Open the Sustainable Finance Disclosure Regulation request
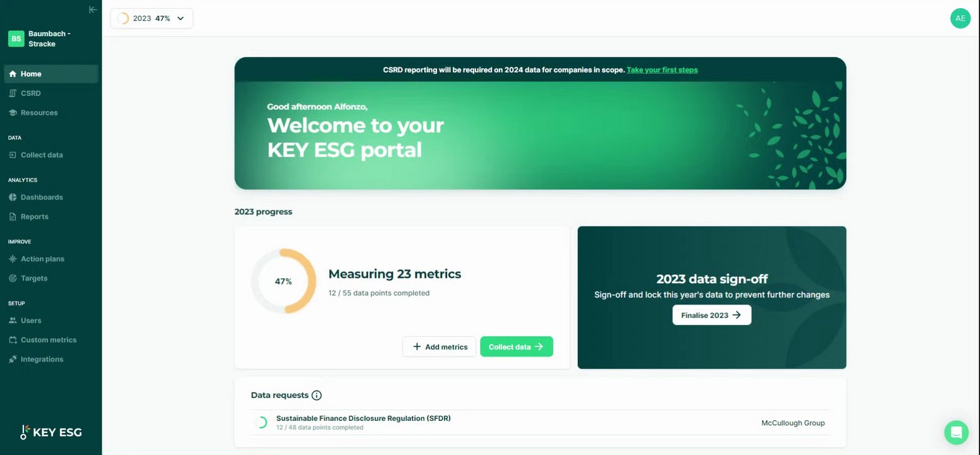Screen dimensions: 980x455 click(x=541, y=423)
